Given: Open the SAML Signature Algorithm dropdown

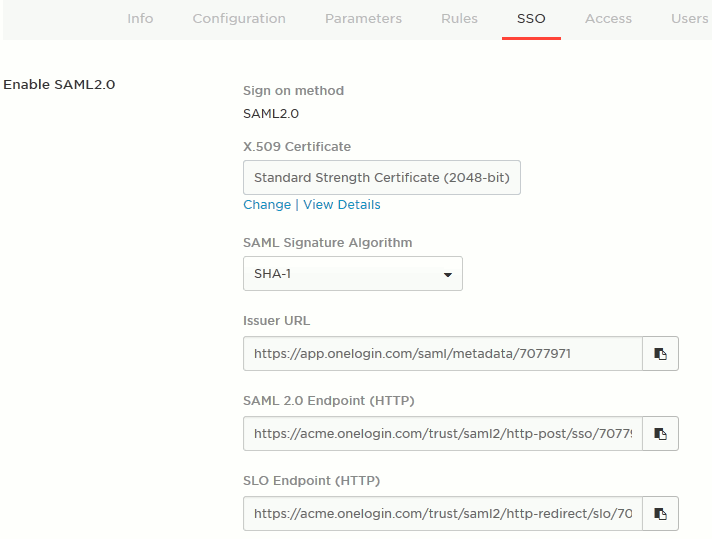Looking at the screenshot, I should (x=352, y=274).
